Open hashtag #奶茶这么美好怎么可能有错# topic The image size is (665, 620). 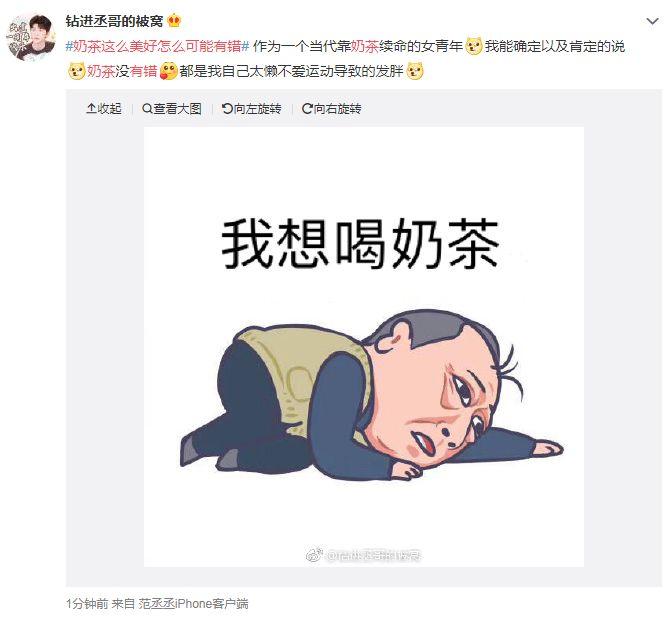point(157,46)
